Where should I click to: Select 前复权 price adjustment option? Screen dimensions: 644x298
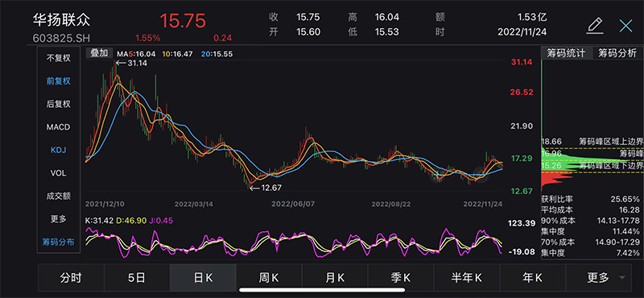click(x=58, y=81)
